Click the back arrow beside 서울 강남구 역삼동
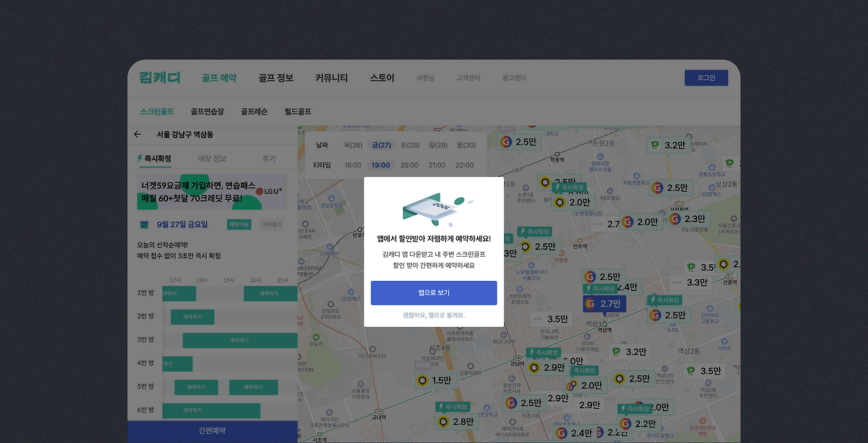Screen dimensions: 868x443 tap(138, 134)
